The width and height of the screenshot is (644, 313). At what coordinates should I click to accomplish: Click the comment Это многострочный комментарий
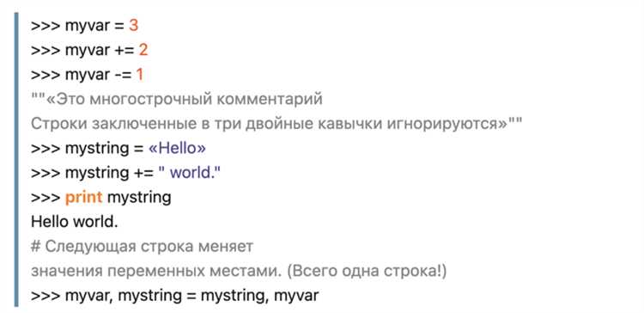pos(177,100)
